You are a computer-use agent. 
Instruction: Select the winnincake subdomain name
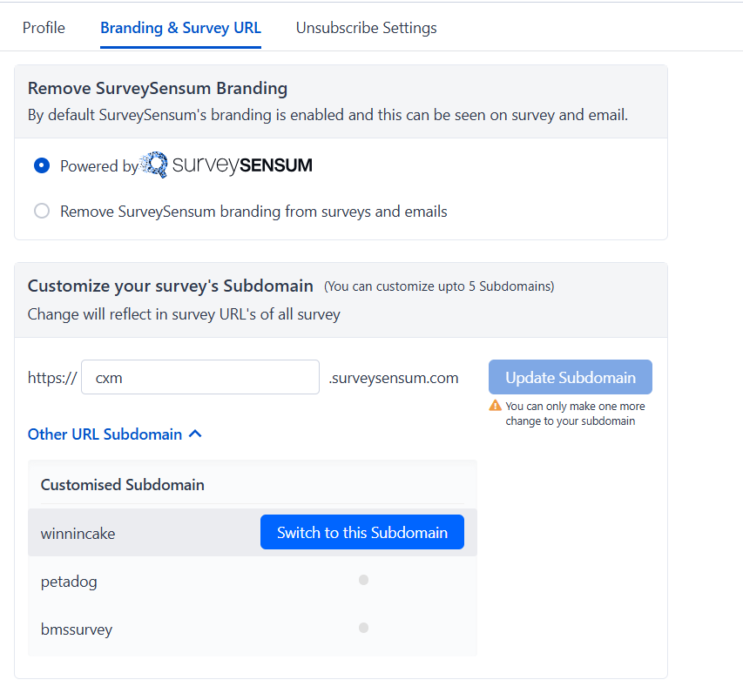click(x=78, y=533)
